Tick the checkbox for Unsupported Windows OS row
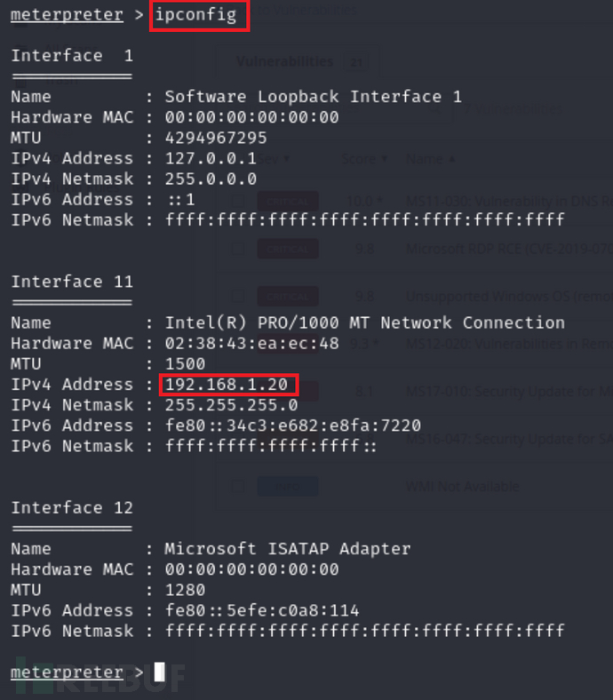Viewport: 613px width, 700px height. (238, 296)
